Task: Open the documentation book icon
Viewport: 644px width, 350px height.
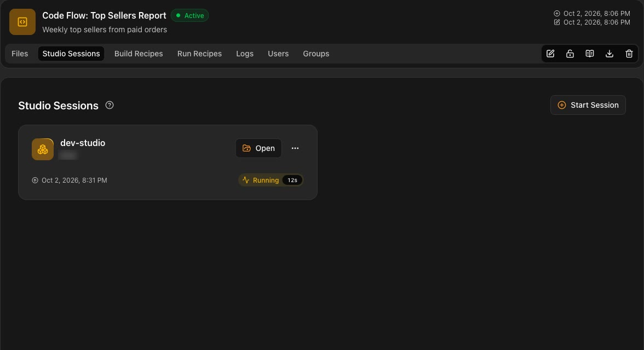Action: tap(590, 54)
